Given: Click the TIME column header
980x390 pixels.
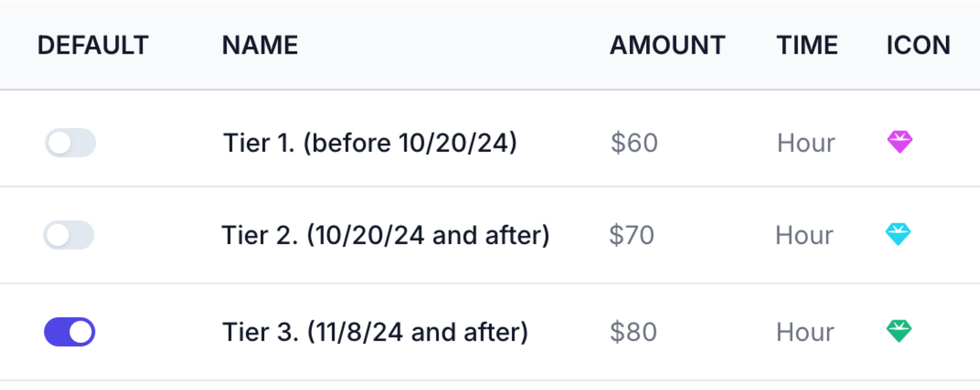Looking at the screenshot, I should coord(807,45).
